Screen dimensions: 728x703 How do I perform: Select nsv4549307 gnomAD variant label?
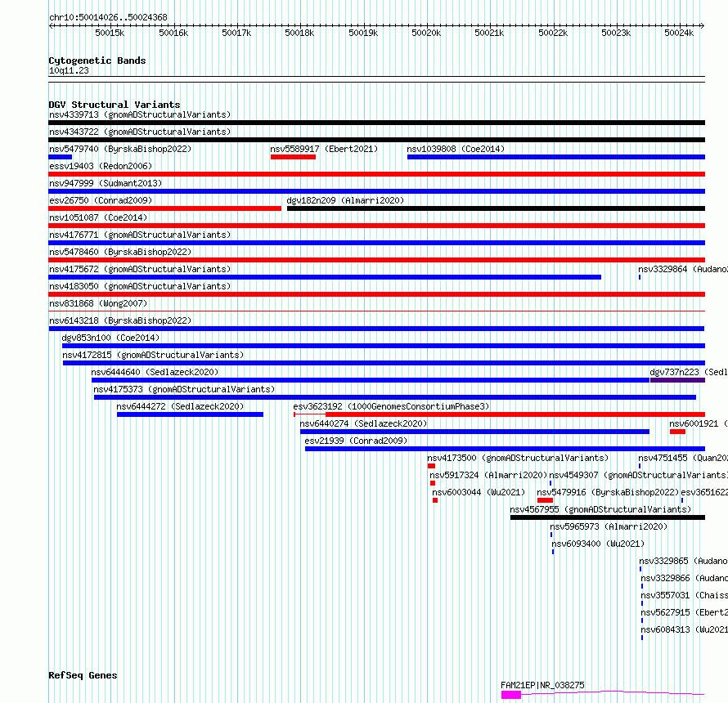pyautogui.click(x=638, y=475)
